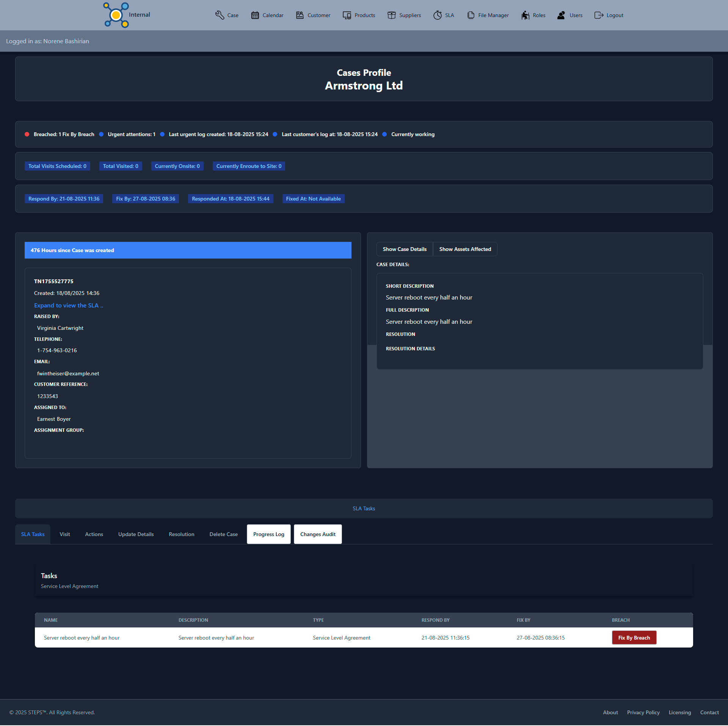
Task: Toggle Show Case Details view
Action: tap(405, 249)
